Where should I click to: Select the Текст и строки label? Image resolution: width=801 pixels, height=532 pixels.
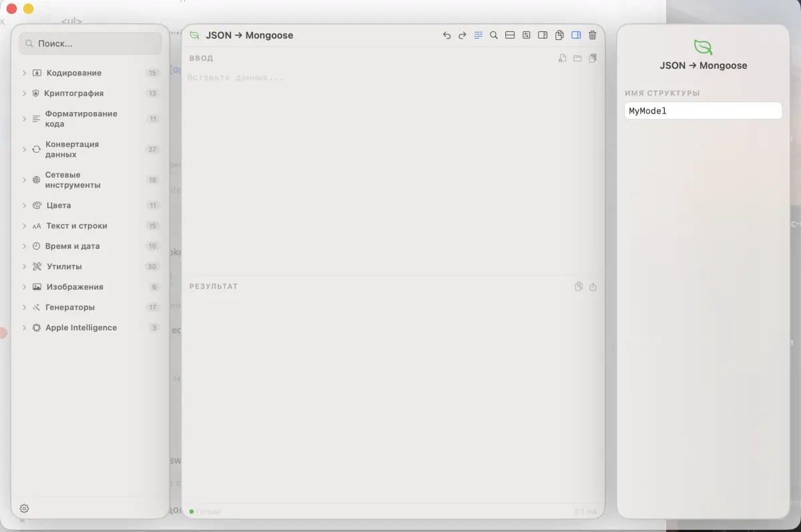coord(77,226)
